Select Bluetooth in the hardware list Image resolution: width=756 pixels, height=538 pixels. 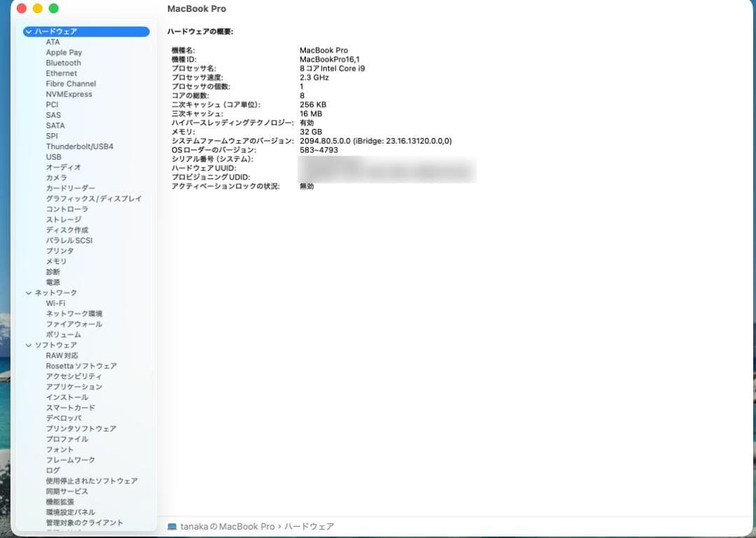pos(63,62)
